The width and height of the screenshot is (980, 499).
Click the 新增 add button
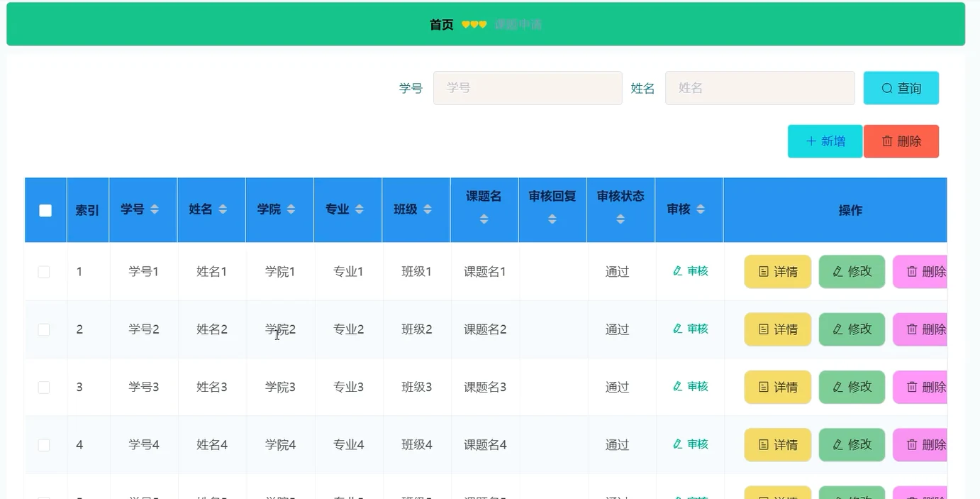point(825,141)
